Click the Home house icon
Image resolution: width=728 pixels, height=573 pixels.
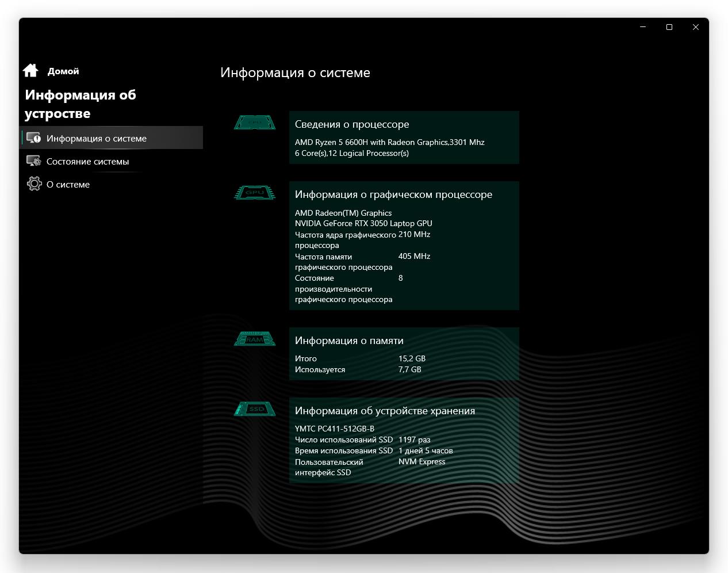tap(30, 70)
